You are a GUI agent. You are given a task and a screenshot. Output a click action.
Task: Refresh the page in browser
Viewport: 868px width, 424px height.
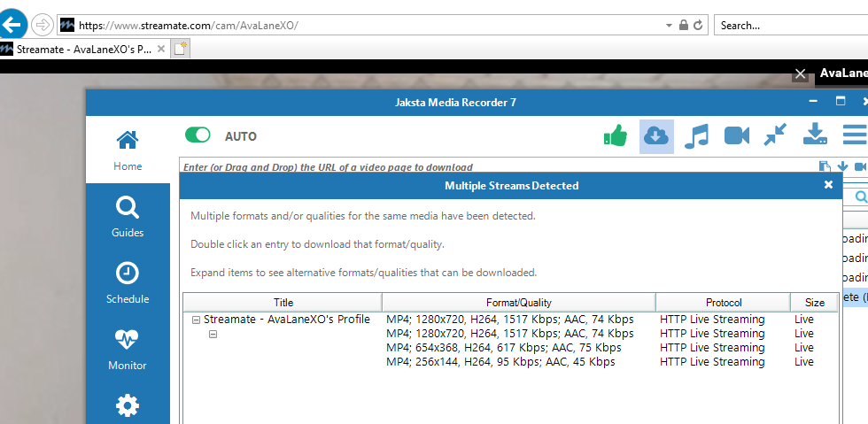[x=698, y=26]
